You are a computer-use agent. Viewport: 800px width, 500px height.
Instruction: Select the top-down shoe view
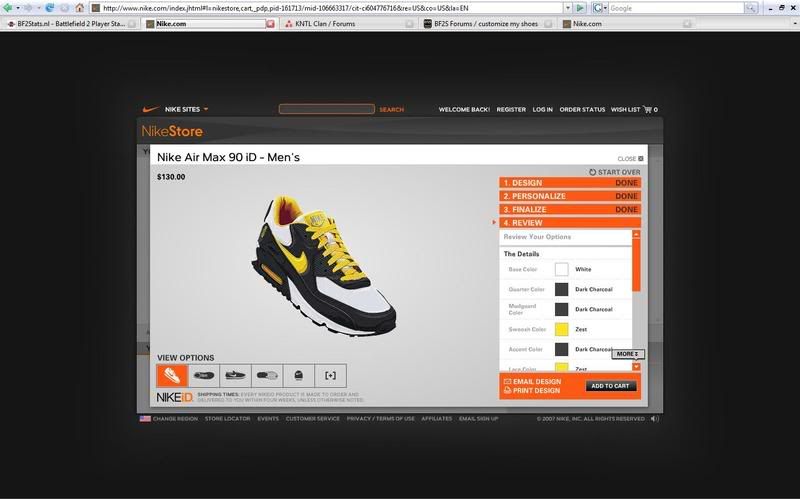click(x=204, y=376)
